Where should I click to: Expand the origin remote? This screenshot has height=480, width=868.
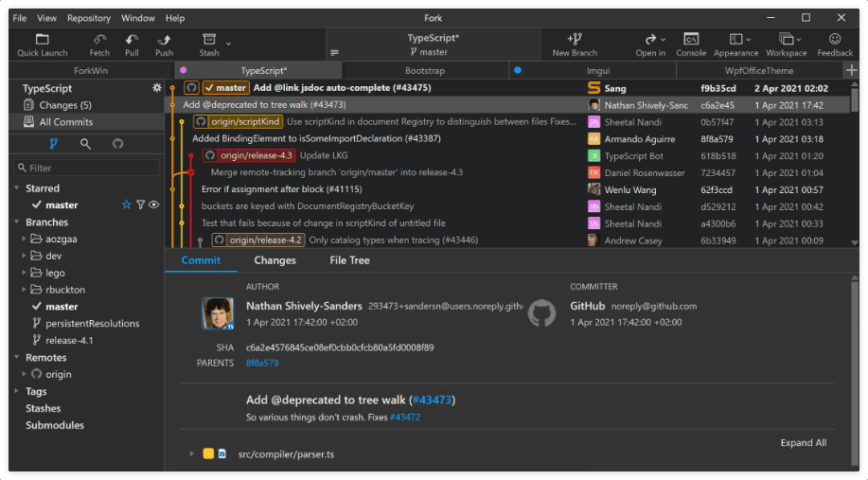tap(24, 374)
